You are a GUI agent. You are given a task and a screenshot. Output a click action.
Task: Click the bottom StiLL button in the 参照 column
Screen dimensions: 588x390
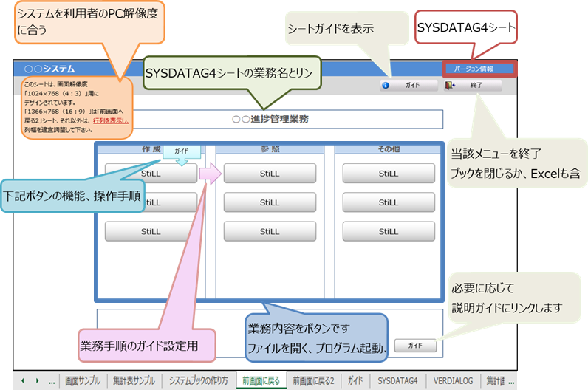(270, 232)
